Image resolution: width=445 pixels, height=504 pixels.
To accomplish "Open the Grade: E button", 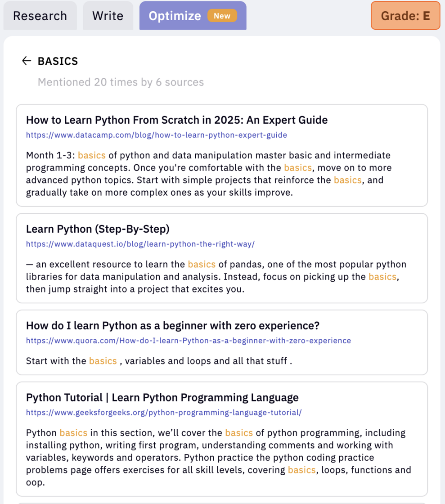I will (405, 16).
